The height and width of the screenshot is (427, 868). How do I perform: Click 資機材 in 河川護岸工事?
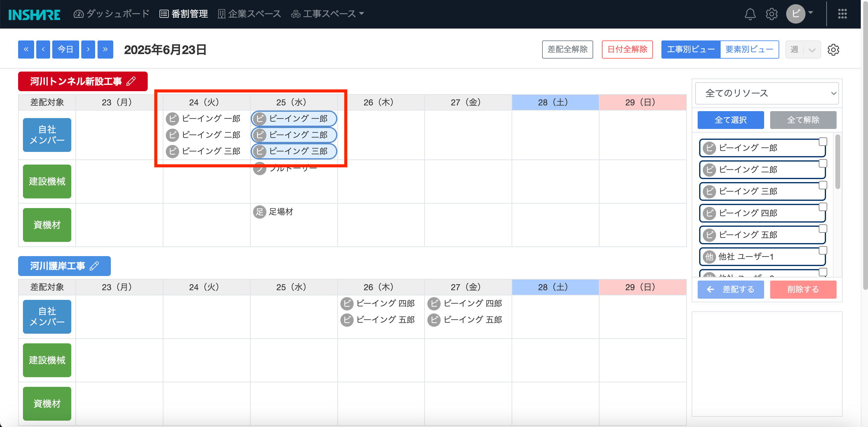coord(47,404)
